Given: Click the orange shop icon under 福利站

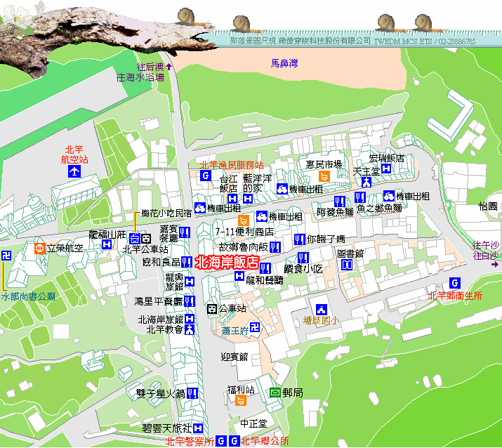Looking at the screenshot, I should (x=241, y=400).
